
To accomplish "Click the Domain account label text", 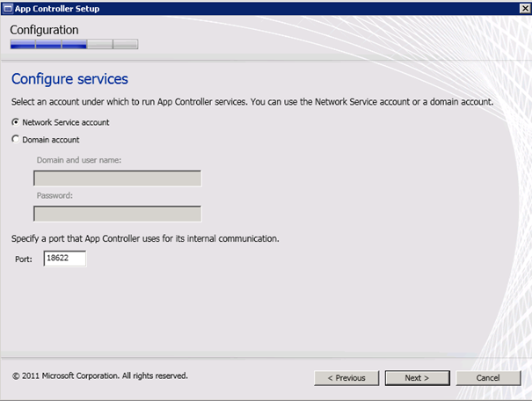I will click(x=51, y=139).
